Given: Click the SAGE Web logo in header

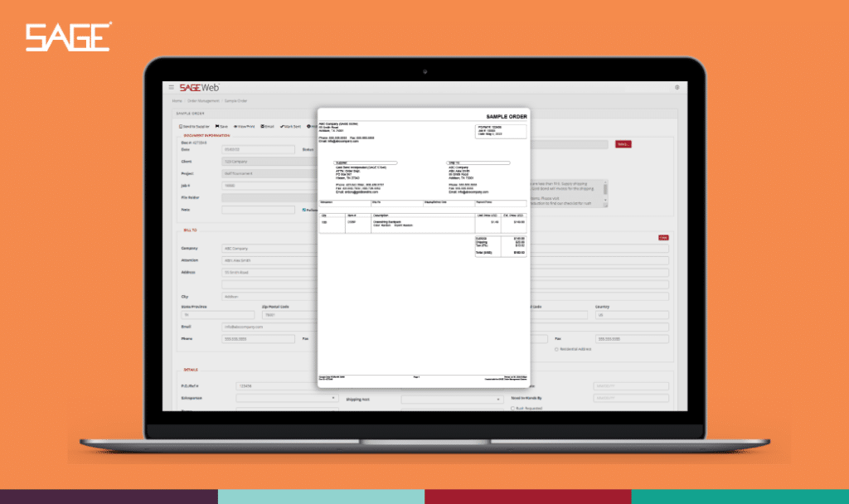Looking at the screenshot, I should coord(200,87).
